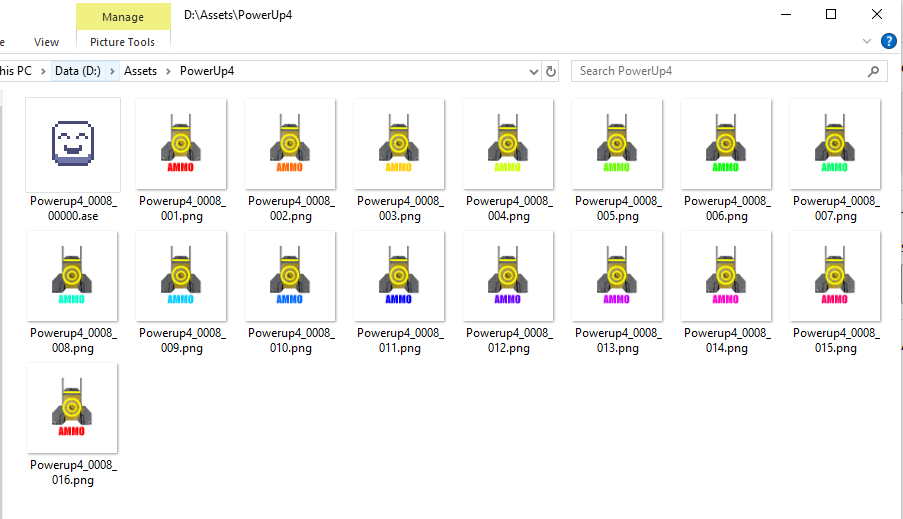The image size is (903, 519).
Task: Click the refresh icon beside the address bar
Action: click(551, 71)
